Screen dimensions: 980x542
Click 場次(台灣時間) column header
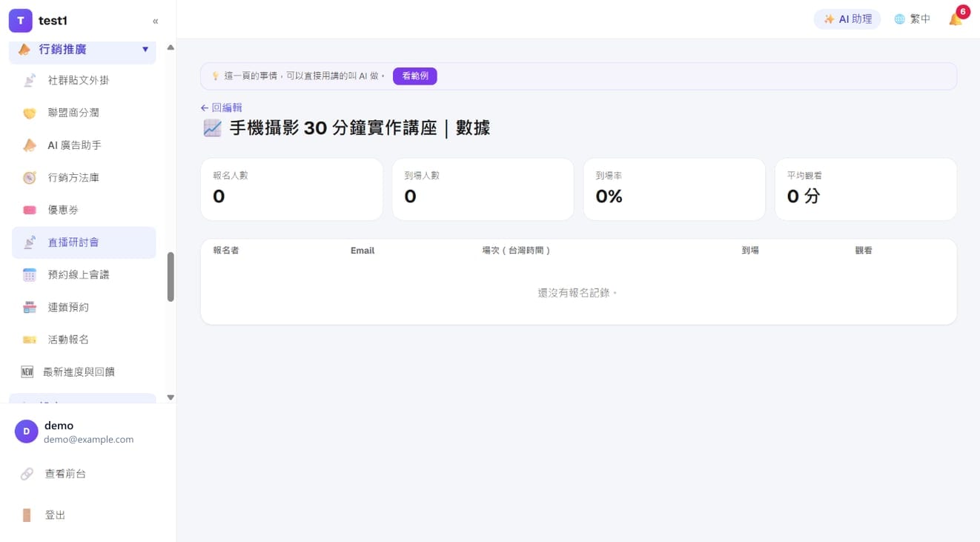coord(516,251)
